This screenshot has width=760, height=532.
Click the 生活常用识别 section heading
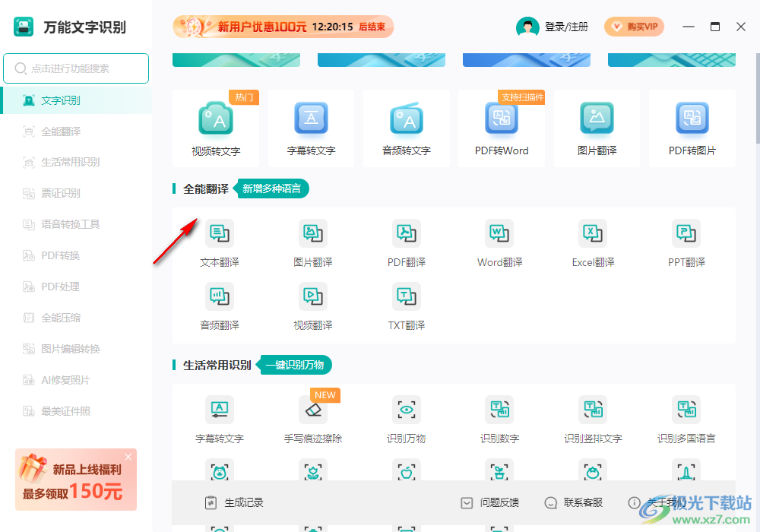(217, 366)
